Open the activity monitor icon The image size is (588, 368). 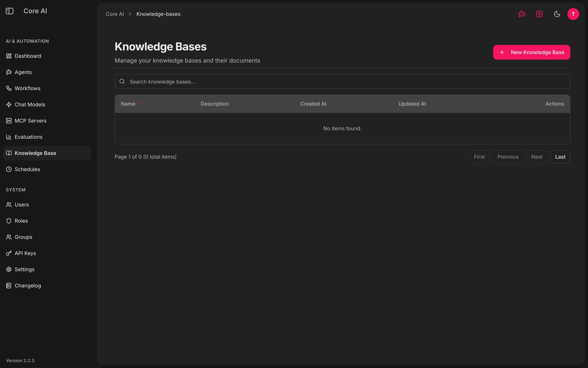click(x=539, y=14)
